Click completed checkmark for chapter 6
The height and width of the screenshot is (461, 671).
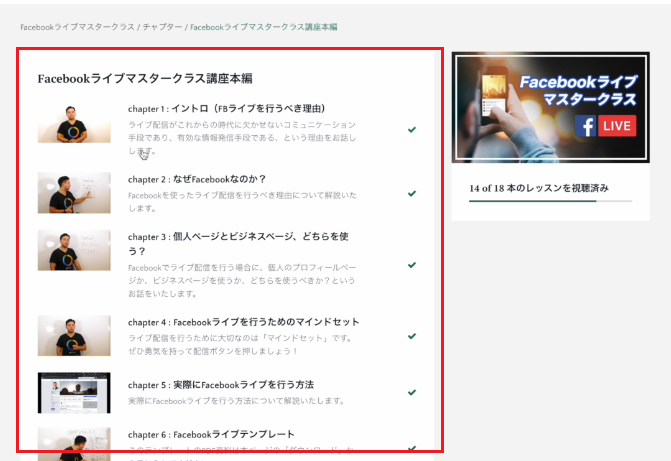point(412,449)
